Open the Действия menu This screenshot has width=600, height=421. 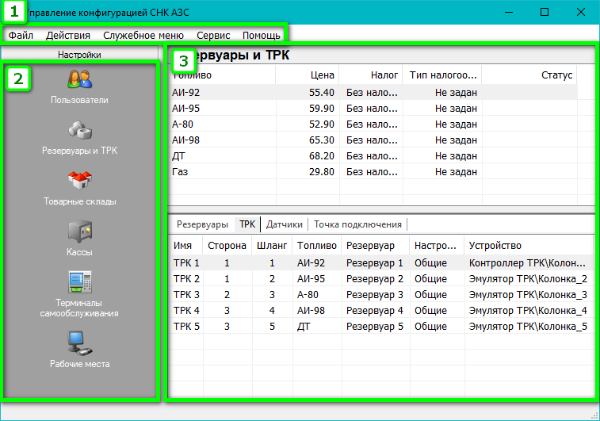click(67, 35)
